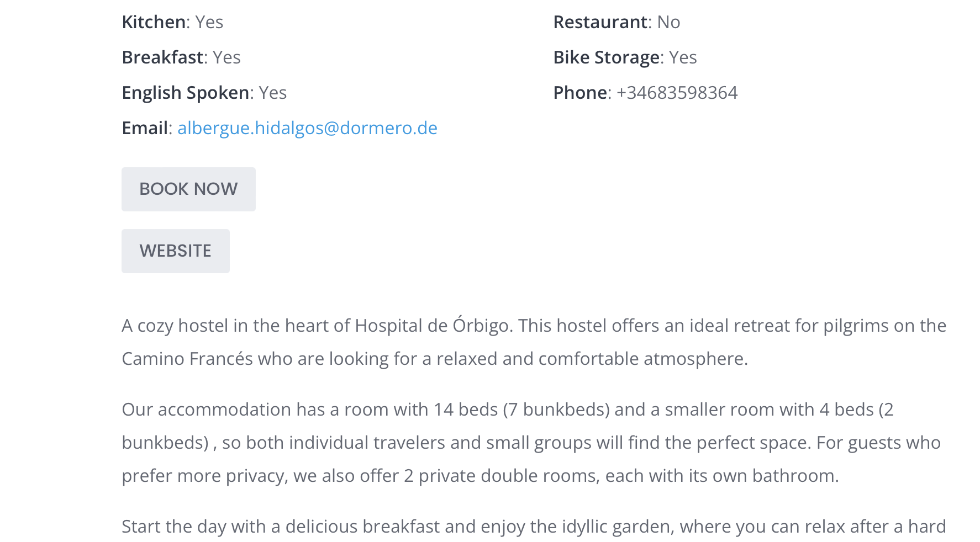The height and width of the screenshot is (542, 980).
Task: Click the Bike Storage label
Action: 606,57
